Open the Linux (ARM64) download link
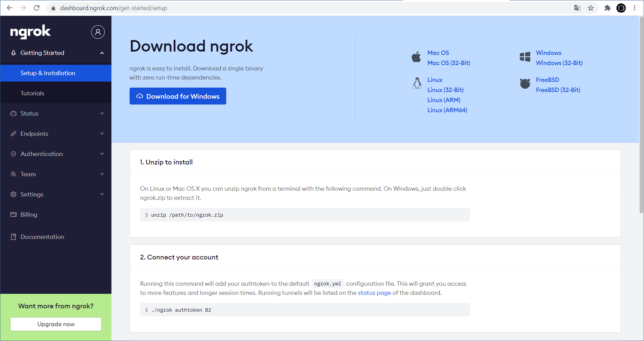 pyautogui.click(x=447, y=110)
